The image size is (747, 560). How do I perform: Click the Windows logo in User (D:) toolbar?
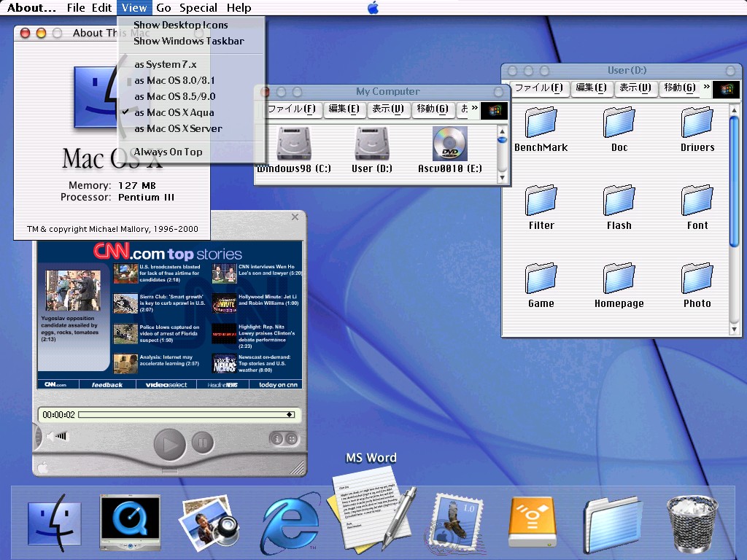pyautogui.click(x=726, y=90)
